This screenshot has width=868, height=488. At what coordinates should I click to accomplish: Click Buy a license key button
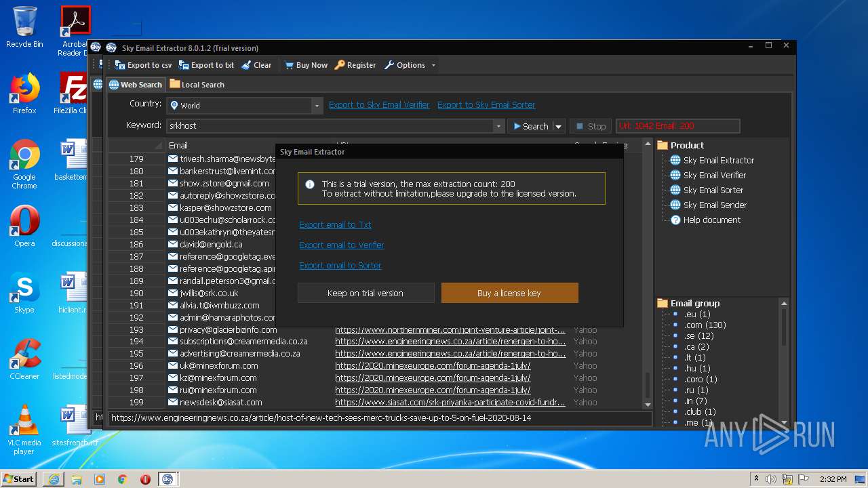[x=509, y=293]
